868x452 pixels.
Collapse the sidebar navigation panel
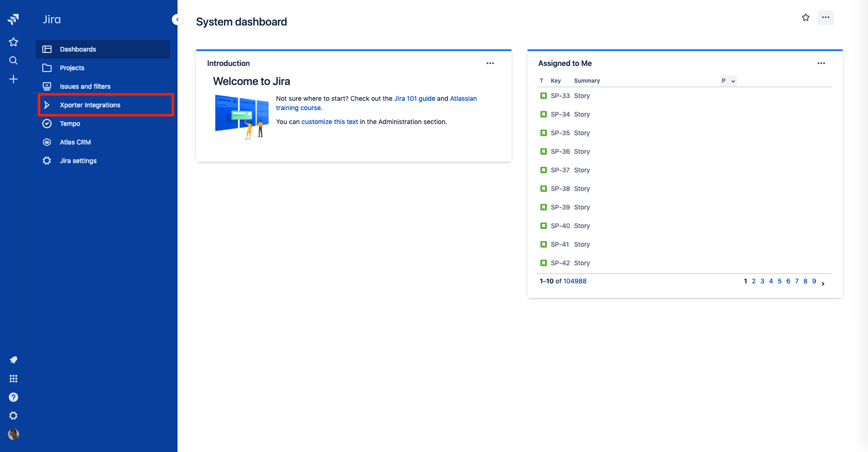[177, 20]
